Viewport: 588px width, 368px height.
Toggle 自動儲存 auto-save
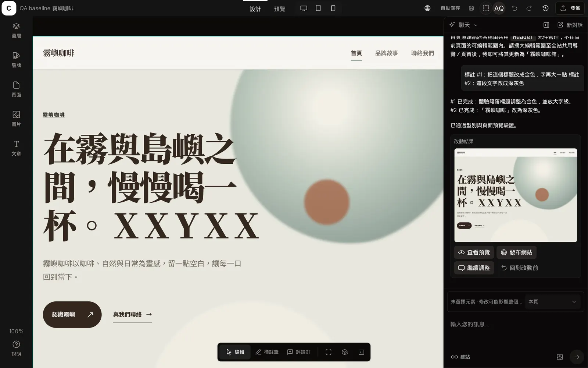click(x=450, y=8)
